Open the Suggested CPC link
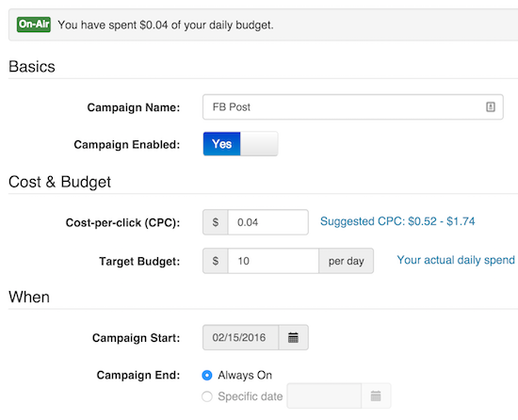This screenshot has height=420, width=518. coord(397,221)
